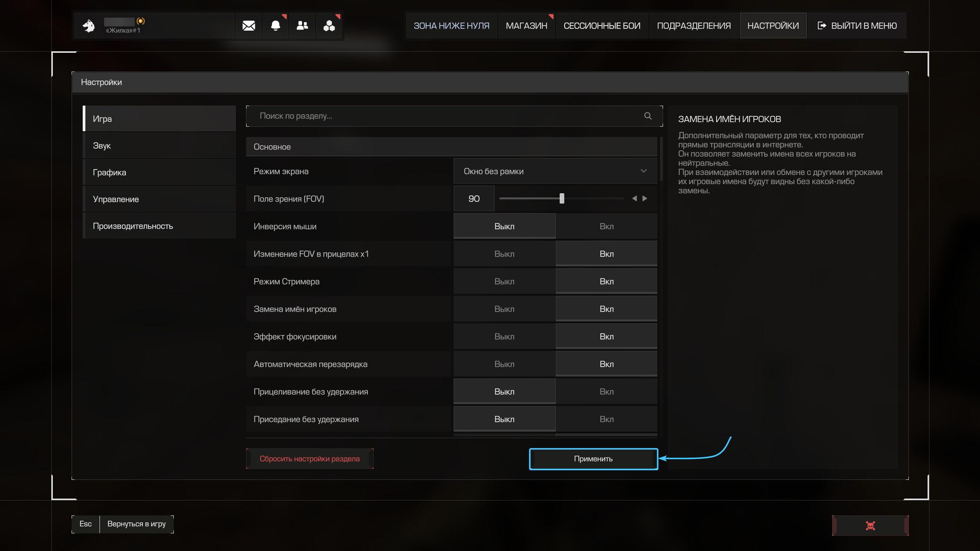Click the FOV decrease left arrow
This screenshot has width=980, height=551.
tap(634, 198)
